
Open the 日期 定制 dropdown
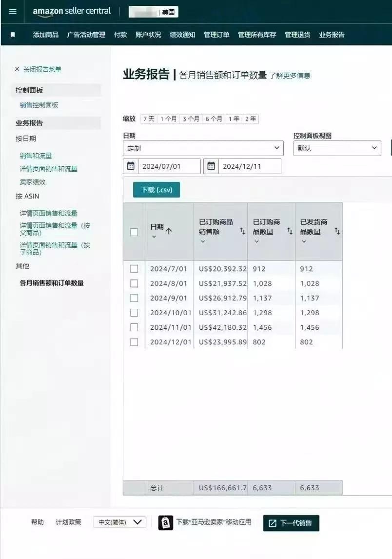coord(203,148)
